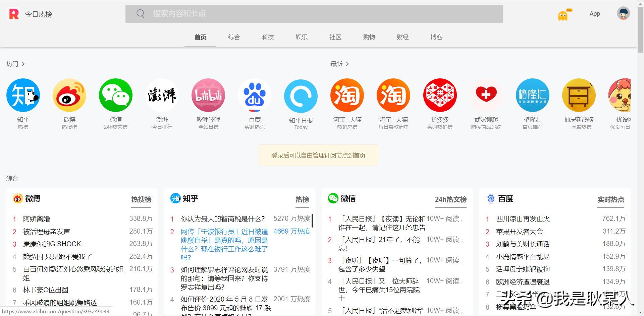Open the 微博 热搜榜 node icon
644x316 pixels.
[x=69, y=95]
